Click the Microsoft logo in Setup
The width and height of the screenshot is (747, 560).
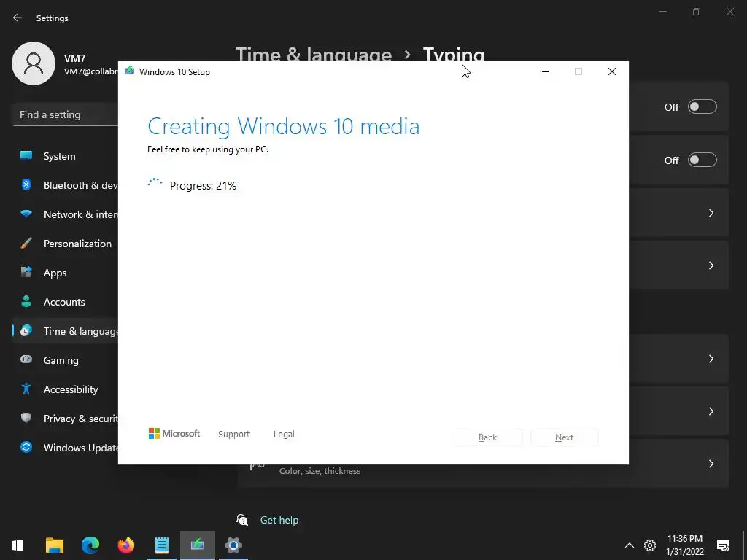click(x=174, y=433)
